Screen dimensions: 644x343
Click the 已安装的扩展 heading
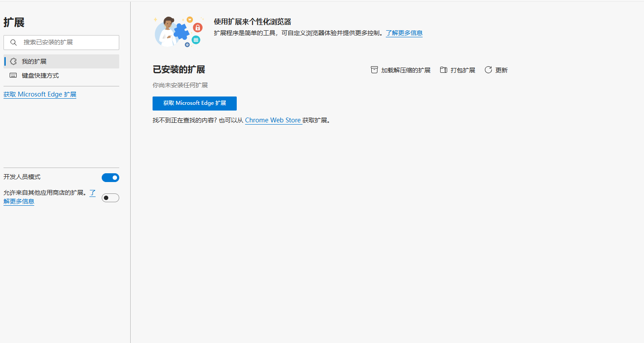coord(179,69)
